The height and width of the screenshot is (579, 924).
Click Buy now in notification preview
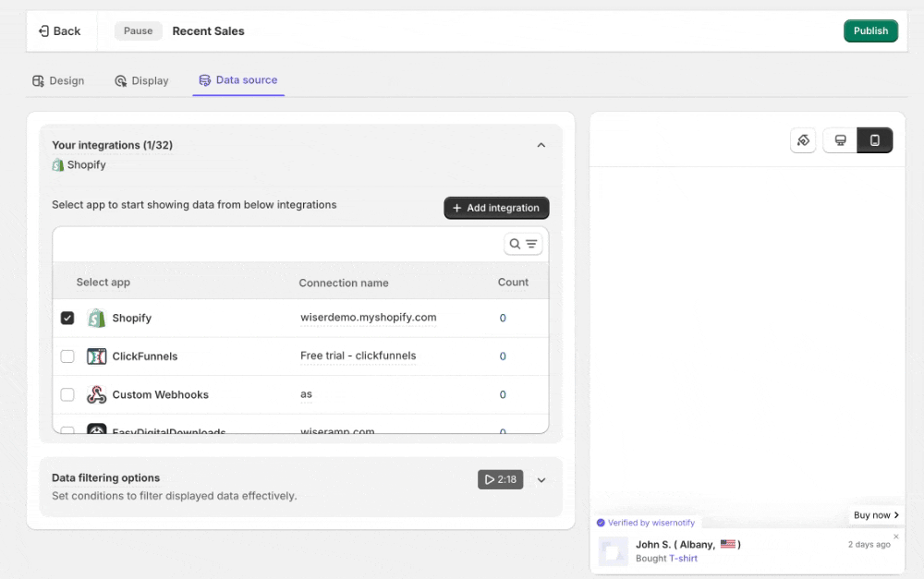tap(876, 514)
